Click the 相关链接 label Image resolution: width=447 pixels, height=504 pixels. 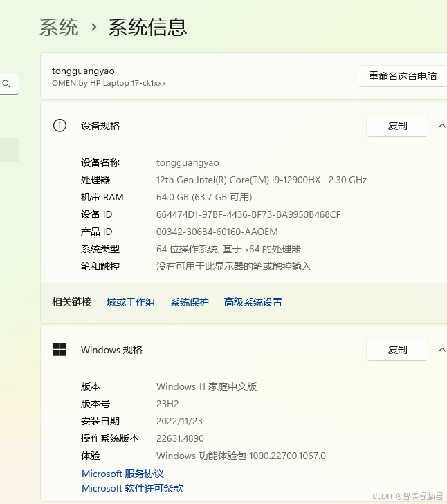click(x=72, y=302)
